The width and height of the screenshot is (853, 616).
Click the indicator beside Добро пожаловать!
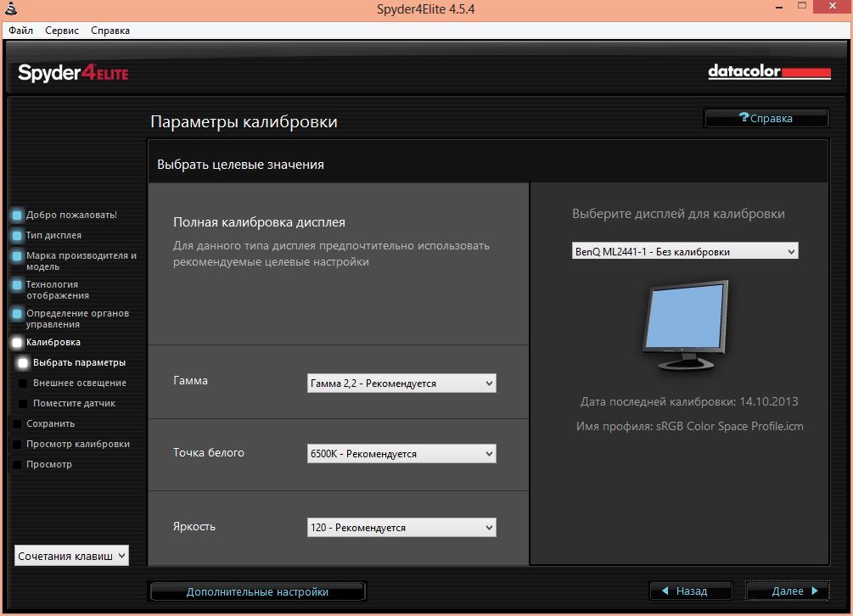(17, 216)
